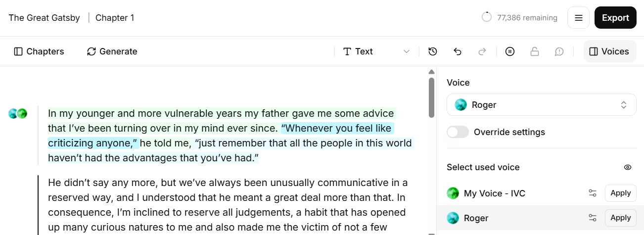The image size is (644, 235).
Task: Open the Text style dropdown
Action: [x=377, y=51]
